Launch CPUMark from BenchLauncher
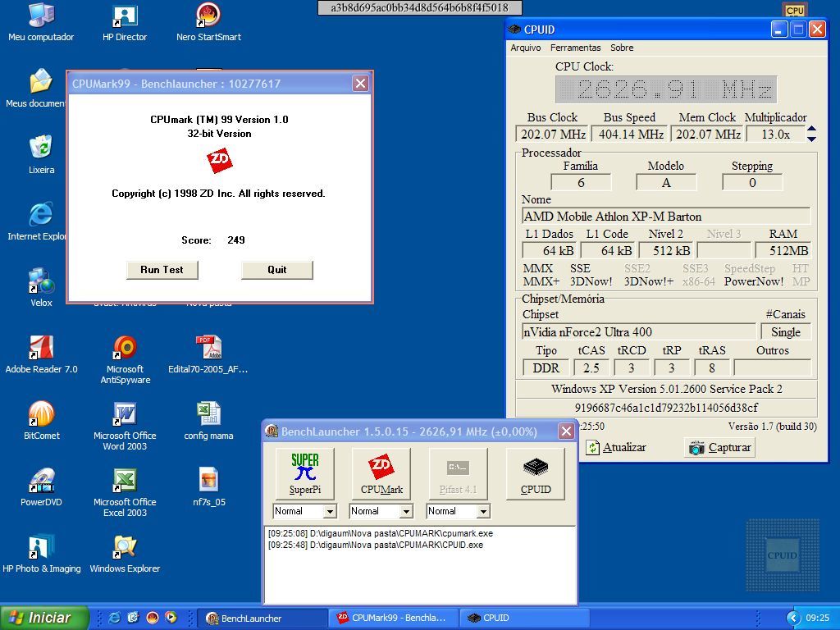Image resolution: width=840 pixels, height=630 pixels. pyautogui.click(x=381, y=473)
